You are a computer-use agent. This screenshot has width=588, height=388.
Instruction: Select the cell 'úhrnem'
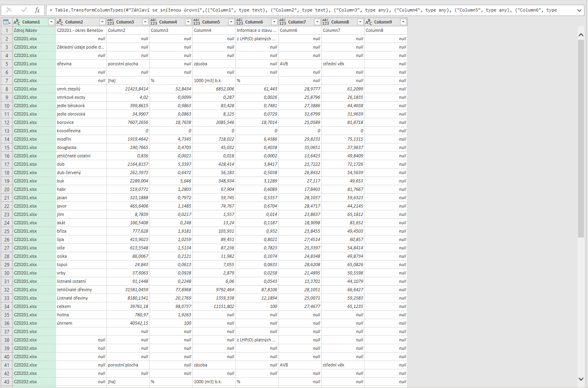coord(81,323)
